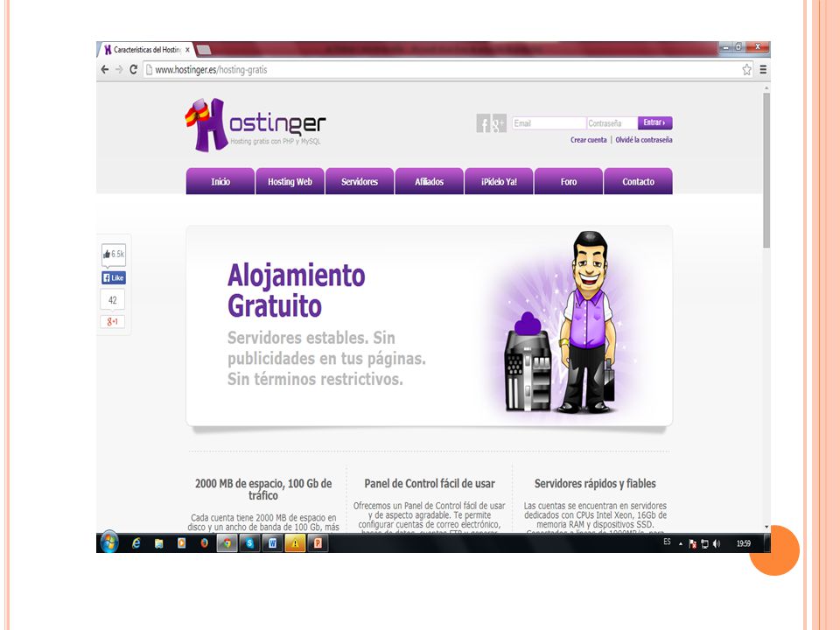This screenshot has width=840, height=630.
Task: Click scrollbar down arrow
Action: (766, 527)
